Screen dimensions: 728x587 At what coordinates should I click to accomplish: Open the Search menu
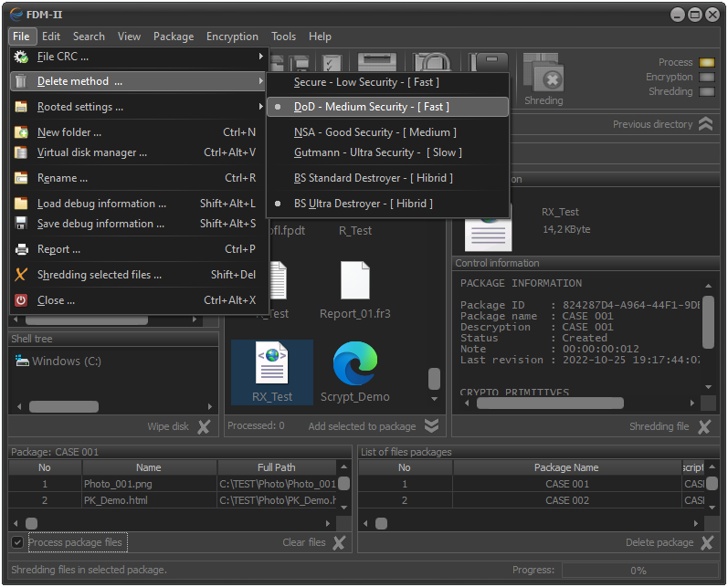click(89, 37)
